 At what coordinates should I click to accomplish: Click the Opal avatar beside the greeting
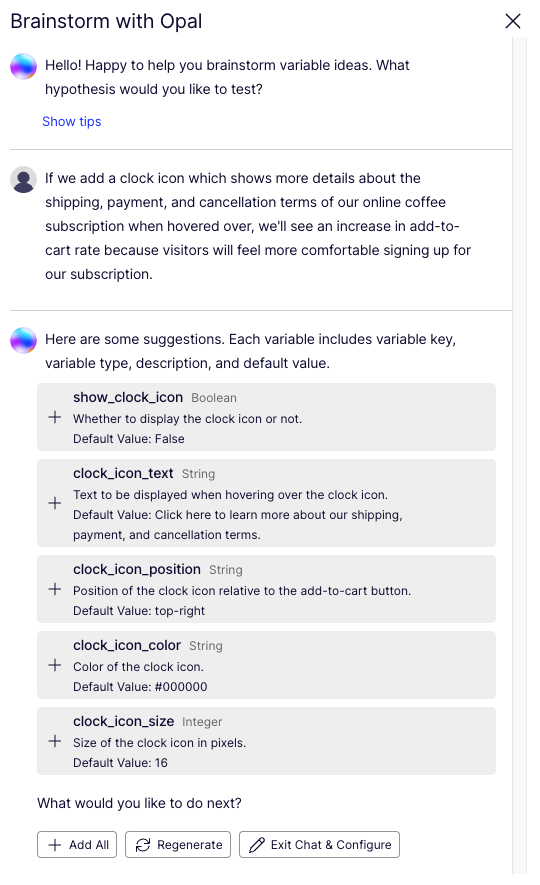click(24, 67)
